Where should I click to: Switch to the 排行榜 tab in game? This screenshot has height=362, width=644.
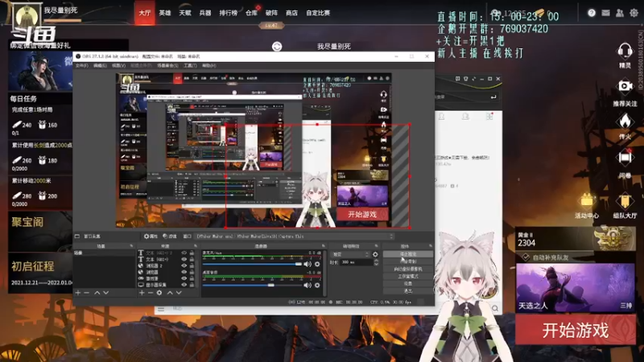click(x=228, y=13)
